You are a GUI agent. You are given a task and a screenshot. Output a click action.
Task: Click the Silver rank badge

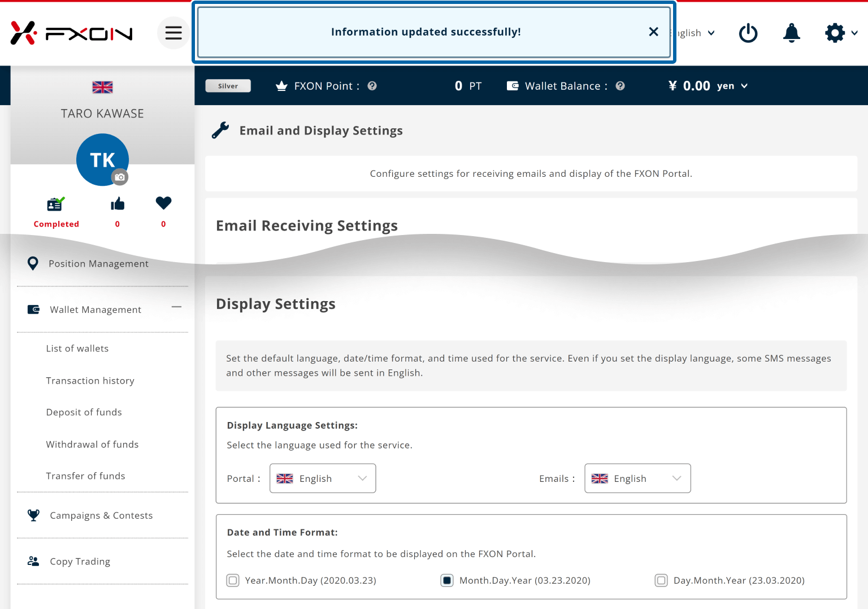point(228,86)
